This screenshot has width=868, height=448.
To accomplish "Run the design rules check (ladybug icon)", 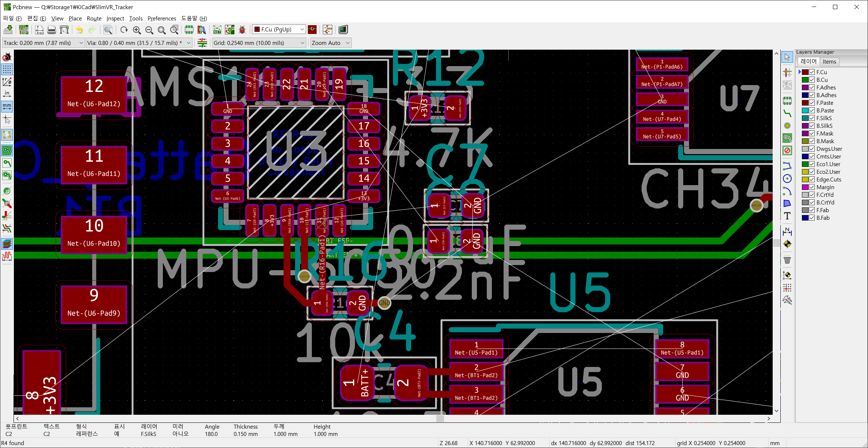I will [242, 30].
